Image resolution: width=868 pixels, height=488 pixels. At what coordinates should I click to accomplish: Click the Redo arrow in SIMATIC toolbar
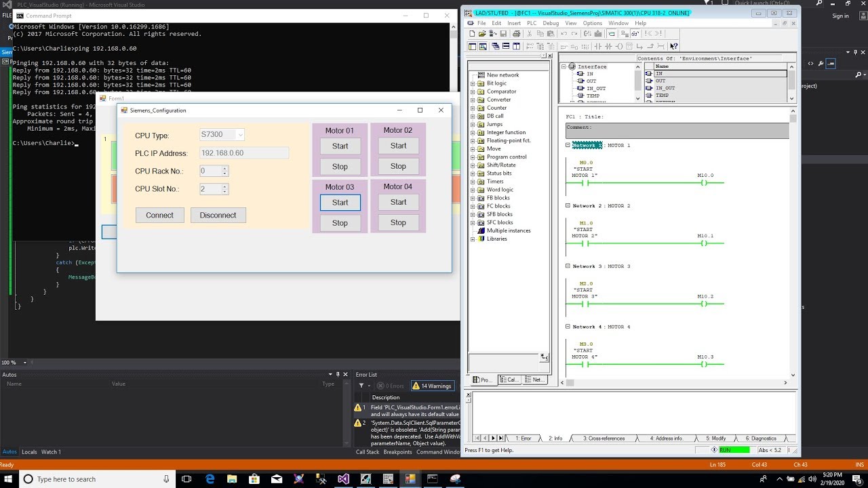click(574, 34)
